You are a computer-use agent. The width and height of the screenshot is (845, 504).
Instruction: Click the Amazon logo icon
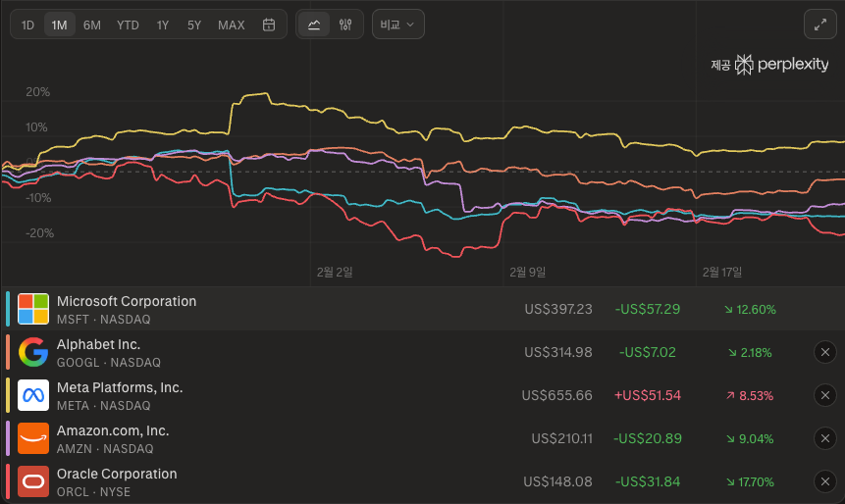tap(33, 438)
